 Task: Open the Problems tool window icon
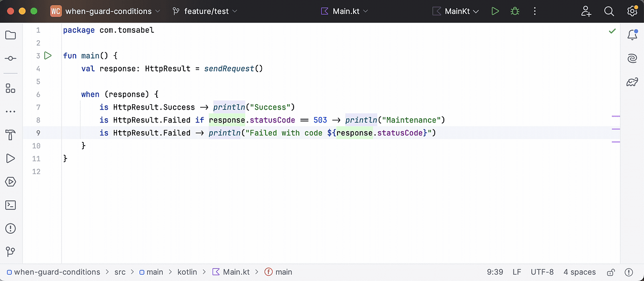[x=10, y=228]
